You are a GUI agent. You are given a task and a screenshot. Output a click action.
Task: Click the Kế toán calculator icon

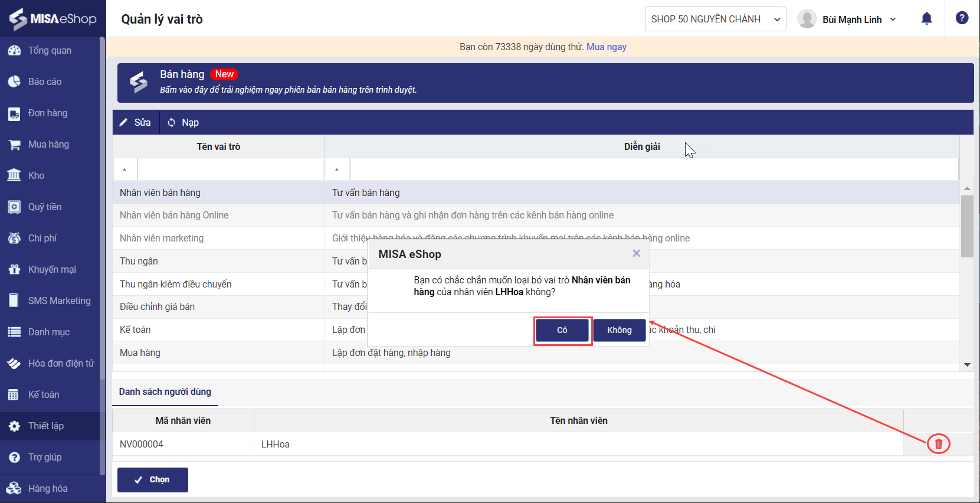pos(14,394)
